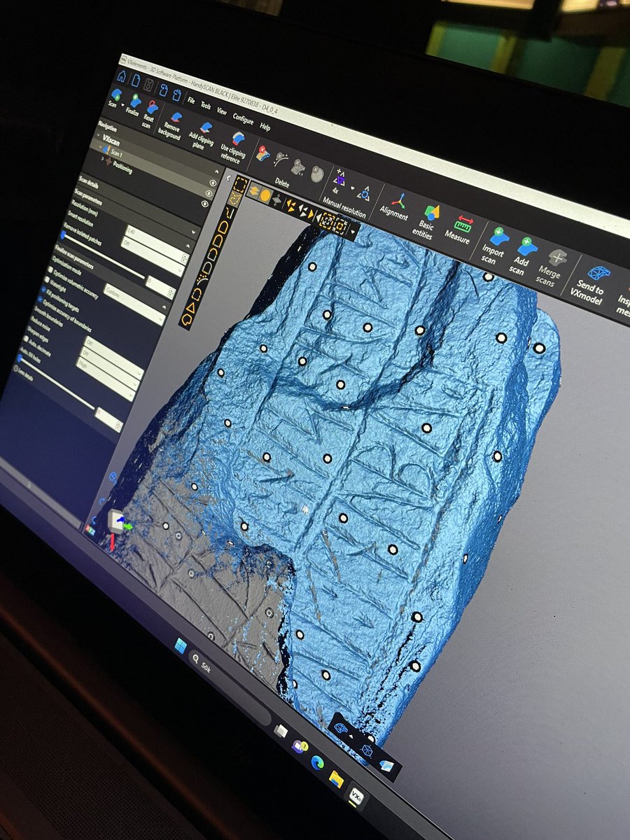This screenshot has height=840, width=630.
Task: Open the Alignment tool
Action: [x=395, y=206]
